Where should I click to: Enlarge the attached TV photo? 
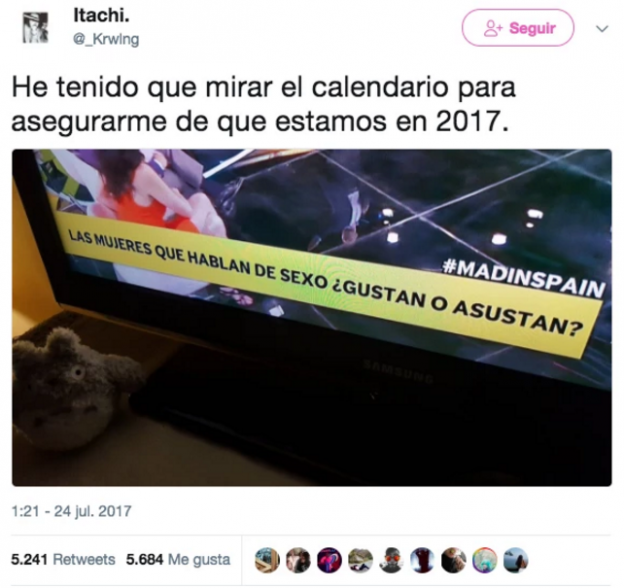tap(312, 317)
